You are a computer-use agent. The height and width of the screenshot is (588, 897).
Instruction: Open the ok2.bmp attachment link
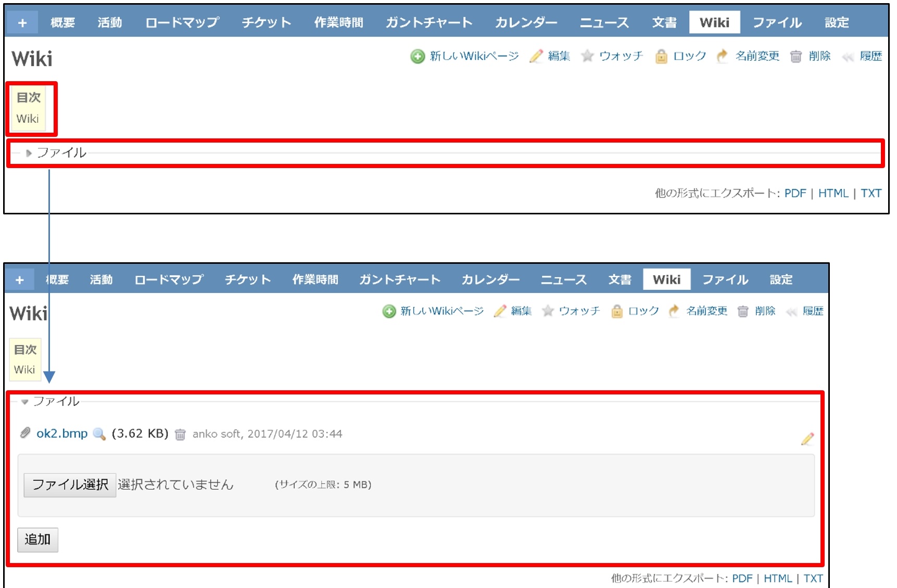click(x=61, y=433)
